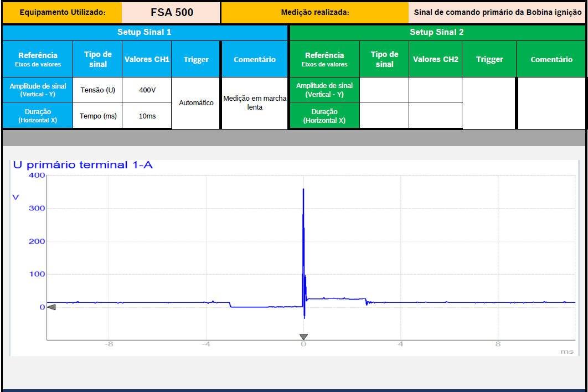Select the chart title 'U primário terminal 1-A'
588x392 pixels.
(x=82, y=165)
